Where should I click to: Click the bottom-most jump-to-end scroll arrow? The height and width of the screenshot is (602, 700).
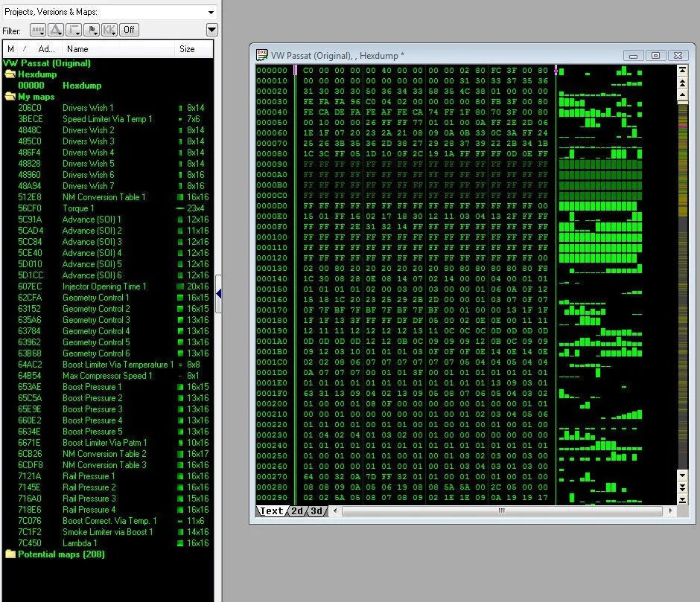(681, 499)
